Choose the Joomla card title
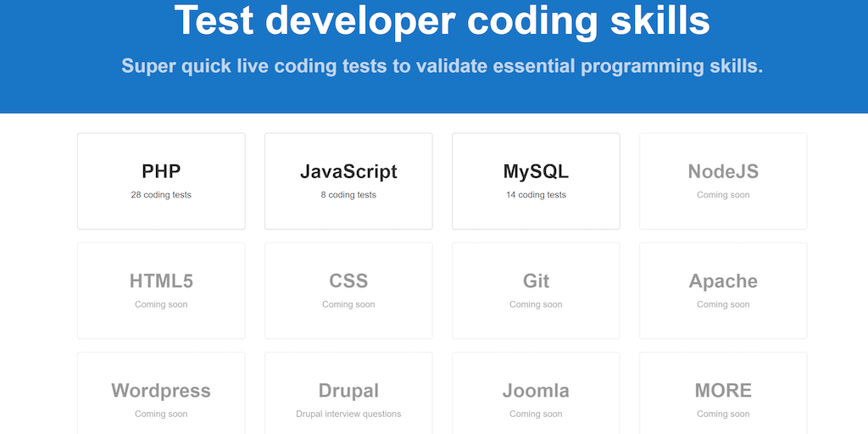The image size is (868, 434). coord(536,391)
